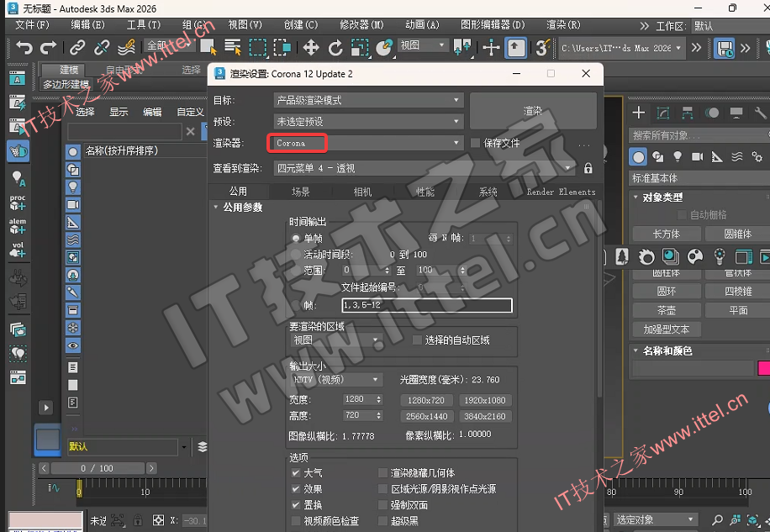
Task: Open the Utilities wrench panel icon
Action: tap(760, 113)
